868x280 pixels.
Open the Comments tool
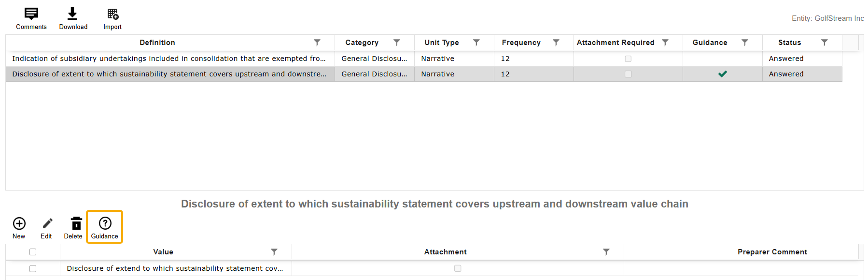[x=31, y=19]
